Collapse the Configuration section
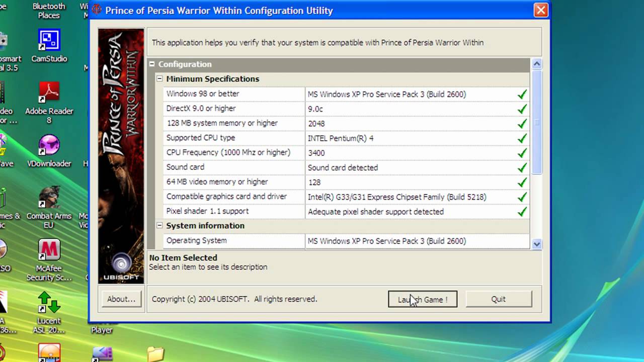Viewport: 644px width, 362px height. point(152,64)
